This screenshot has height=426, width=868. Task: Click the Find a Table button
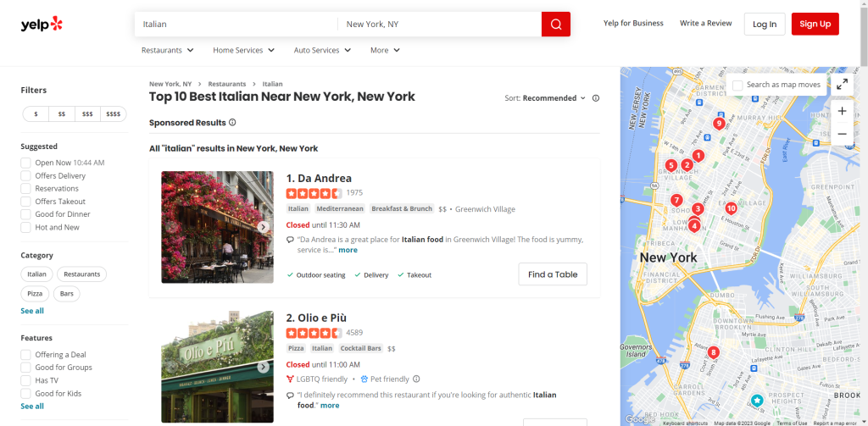point(553,274)
